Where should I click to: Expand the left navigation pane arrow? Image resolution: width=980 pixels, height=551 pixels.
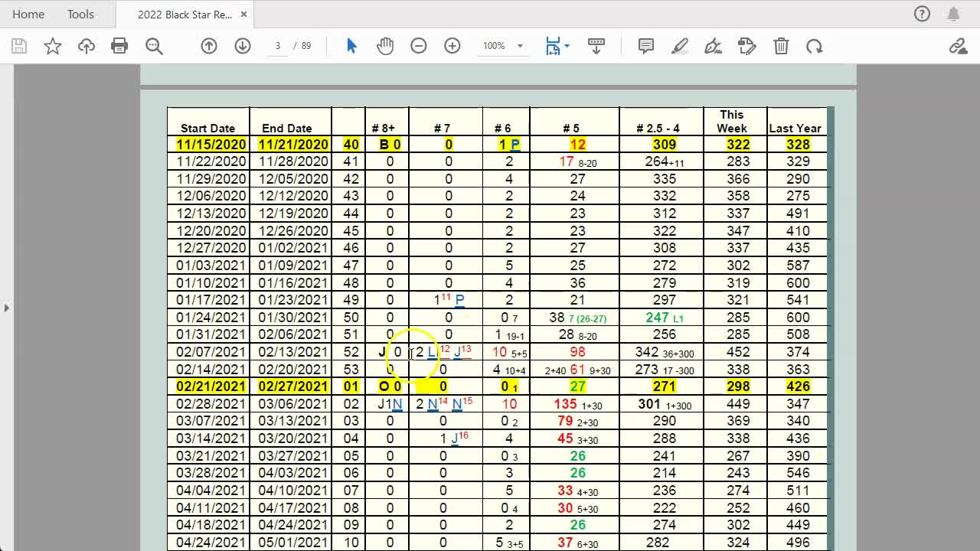pos(6,308)
